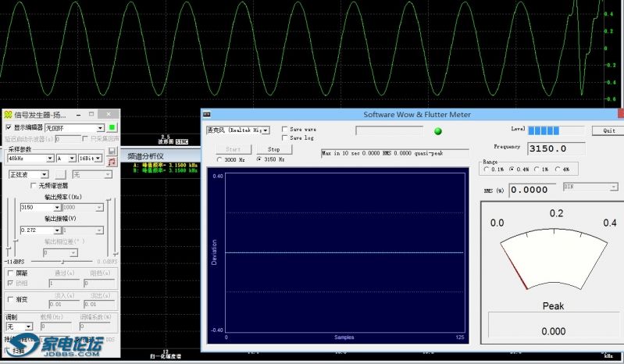Image resolution: width=624 pixels, height=364 pixels.
Task: Click the 淡出 fade-out 0.01 field
Action: 99,305
